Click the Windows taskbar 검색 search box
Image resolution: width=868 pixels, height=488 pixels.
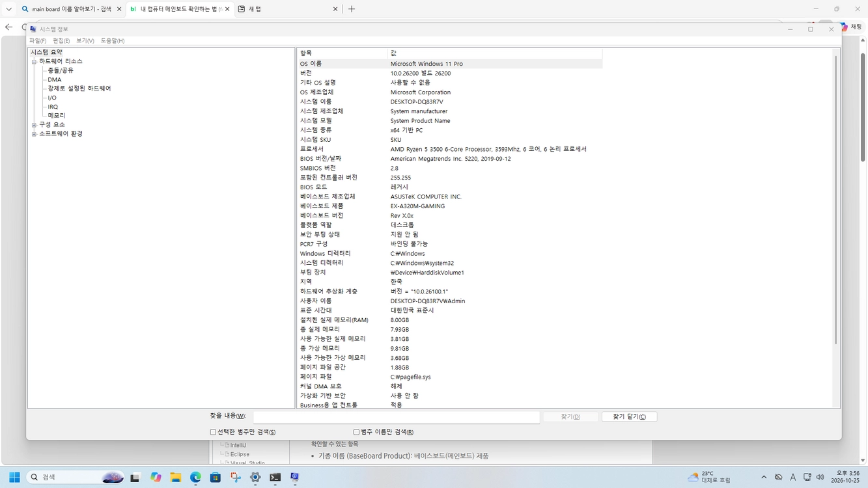pos(75,477)
